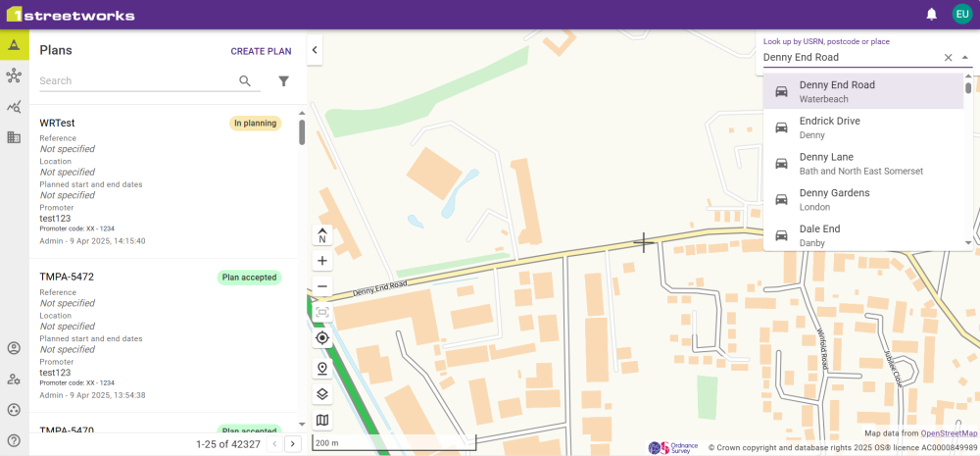980x456 pixels.
Task: Click the Plans panel heading
Action: (56, 51)
